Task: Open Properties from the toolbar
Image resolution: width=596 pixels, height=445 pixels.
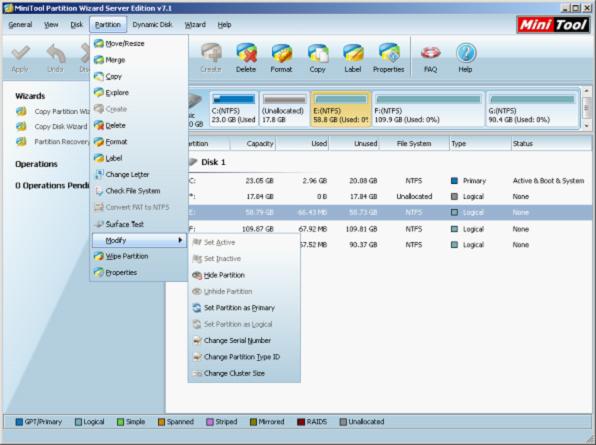Action: [388, 58]
